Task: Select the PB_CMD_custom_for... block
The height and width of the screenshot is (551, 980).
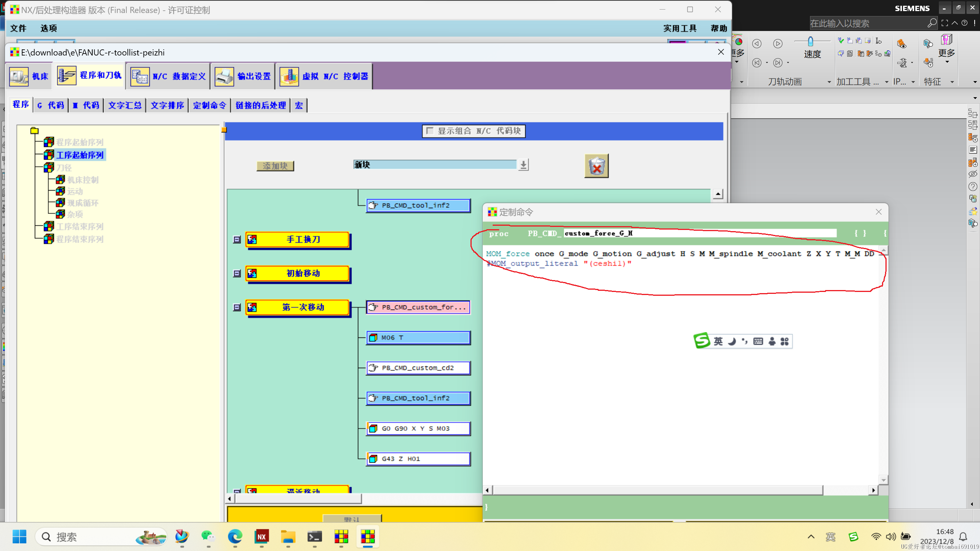Action: 418,307
